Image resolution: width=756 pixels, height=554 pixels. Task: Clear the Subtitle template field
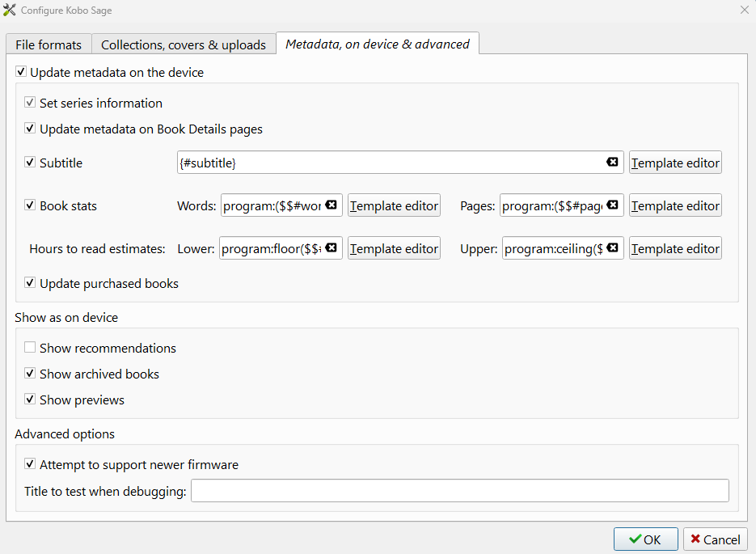(612, 163)
